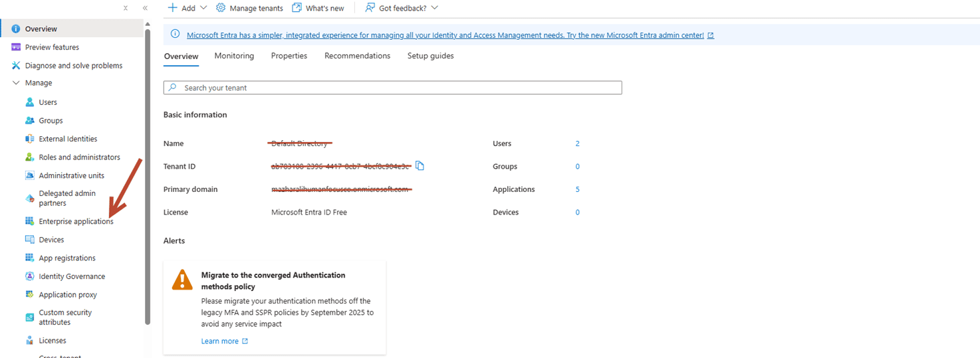Screen dimensions: 980x358
Task: Switch to the Recommendations tab
Action: (x=357, y=56)
